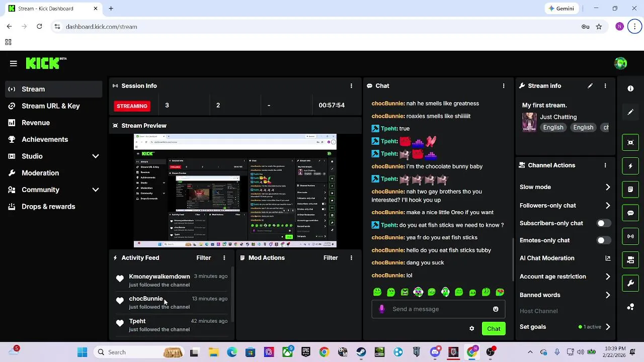Toggle Subscribers-only chat switch

pos(604,223)
